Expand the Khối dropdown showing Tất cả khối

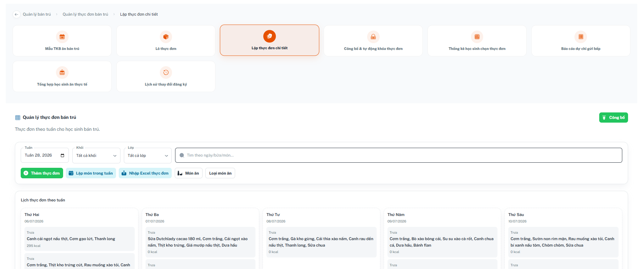click(x=96, y=156)
